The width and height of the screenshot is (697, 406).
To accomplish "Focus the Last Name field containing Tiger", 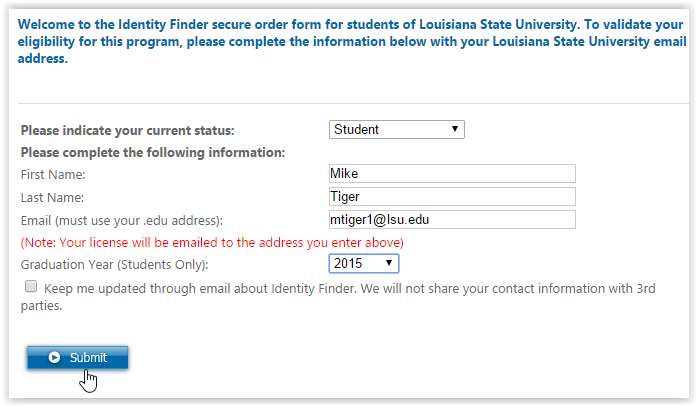I will [x=452, y=197].
